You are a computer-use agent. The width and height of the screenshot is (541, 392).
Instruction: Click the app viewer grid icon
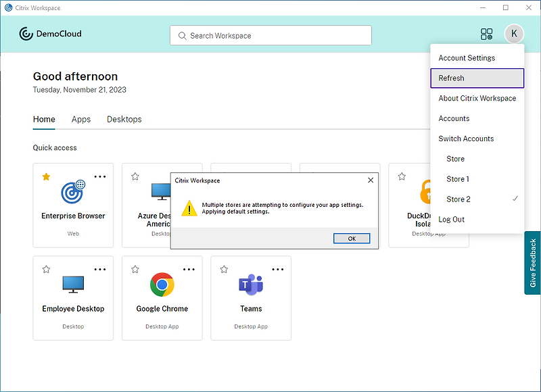(x=486, y=33)
